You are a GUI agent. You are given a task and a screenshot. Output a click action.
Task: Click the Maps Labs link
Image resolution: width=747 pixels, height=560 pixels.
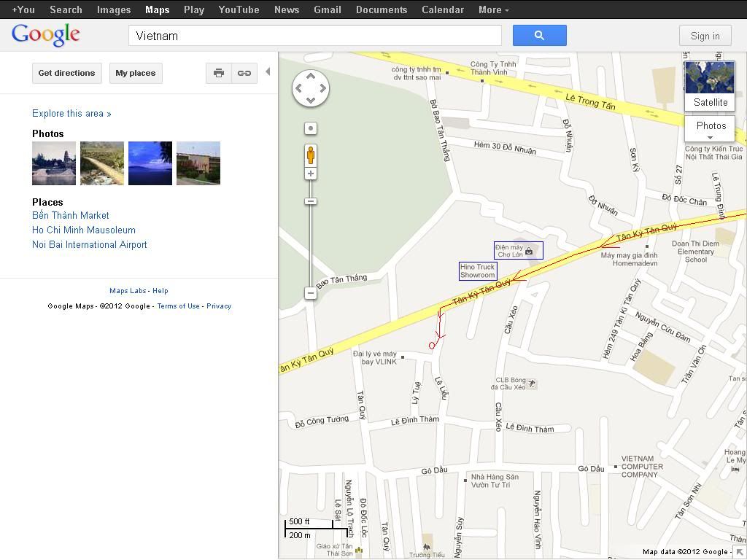[x=128, y=290]
